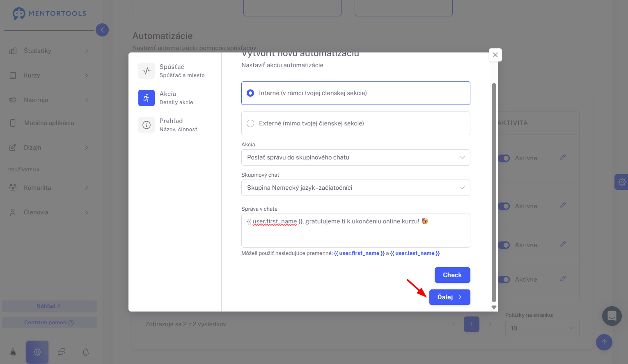Open the settings gear icon in bottom bar
628x364 pixels.
pyautogui.click(x=37, y=352)
